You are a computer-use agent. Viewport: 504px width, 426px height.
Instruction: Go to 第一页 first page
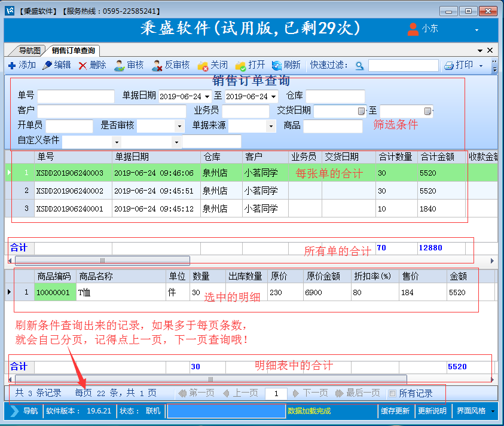point(196,393)
